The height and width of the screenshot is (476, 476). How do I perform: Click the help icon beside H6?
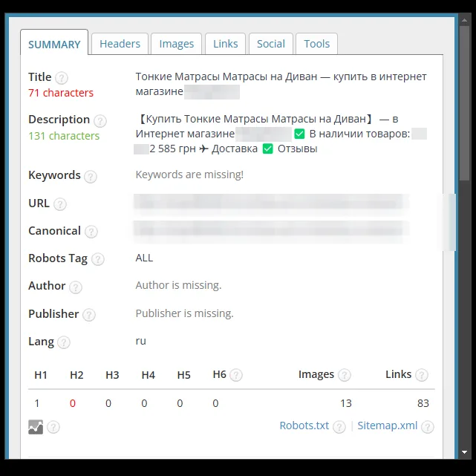tap(236, 375)
